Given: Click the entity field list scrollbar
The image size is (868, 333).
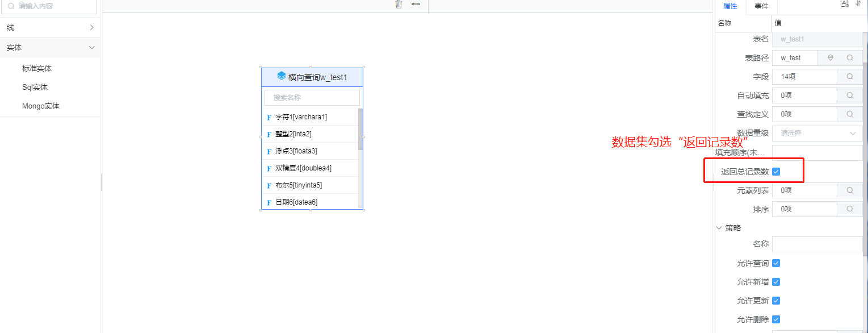Looking at the screenshot, I should coord(360,130).
